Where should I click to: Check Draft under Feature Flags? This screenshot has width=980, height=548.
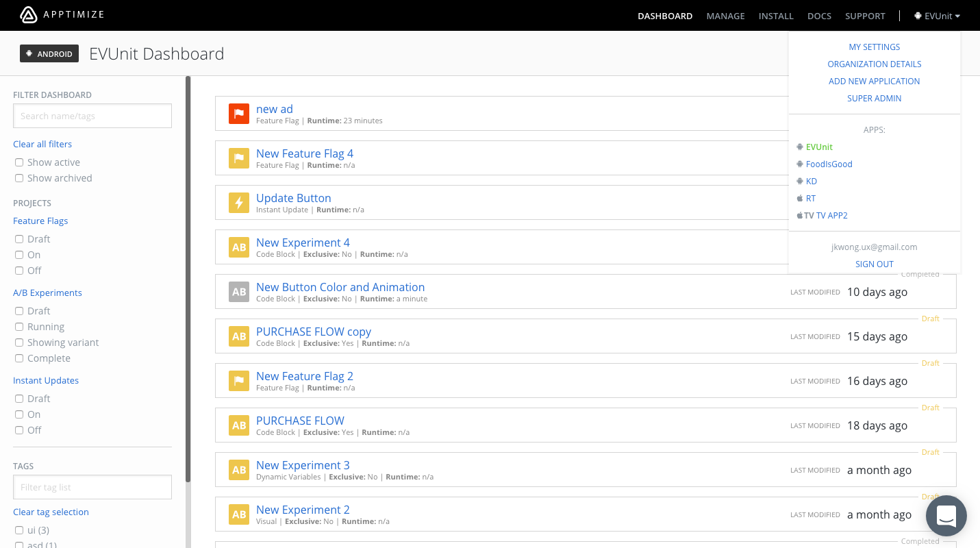point(19,239)
